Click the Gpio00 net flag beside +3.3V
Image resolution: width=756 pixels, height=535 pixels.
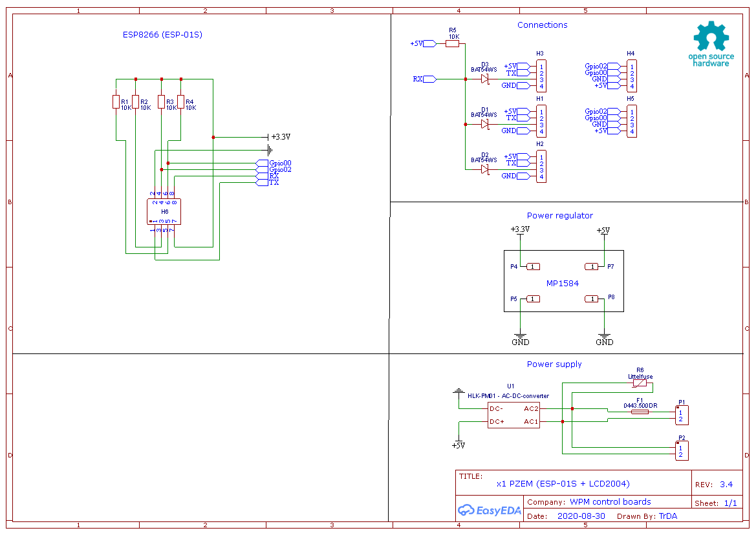(274, 163)
